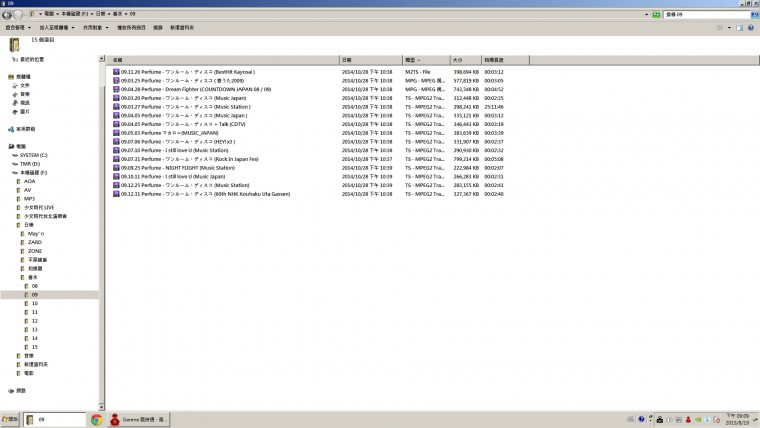Open TMR (D:) drive in sidebar
This screenshot has height=428, width=760.
coord(30,164)
